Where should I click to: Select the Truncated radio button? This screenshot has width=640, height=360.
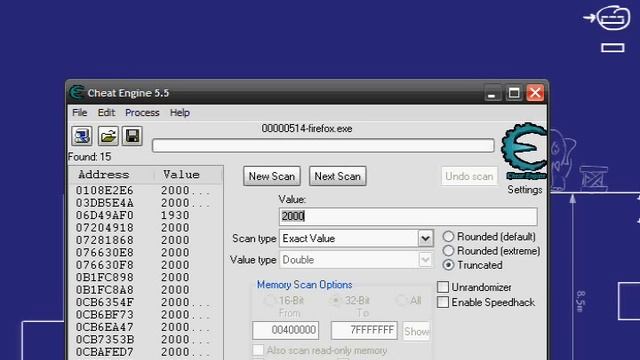[448, 265]
